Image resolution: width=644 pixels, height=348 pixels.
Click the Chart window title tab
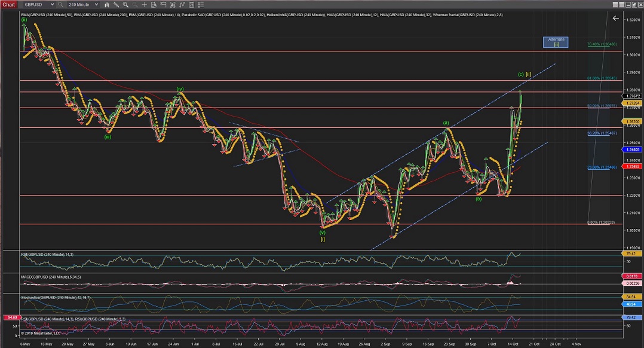[x=8, y=5]
